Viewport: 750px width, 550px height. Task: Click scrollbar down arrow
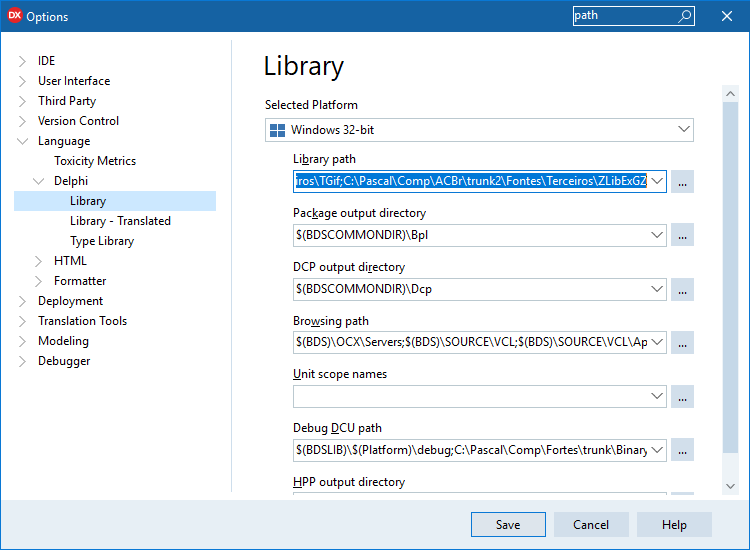[x=730, y=486]
